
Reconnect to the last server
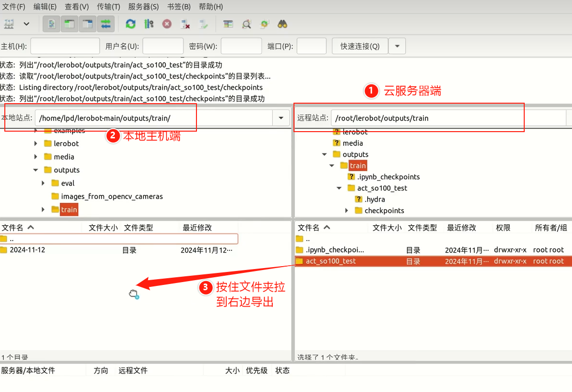point(203,24)
